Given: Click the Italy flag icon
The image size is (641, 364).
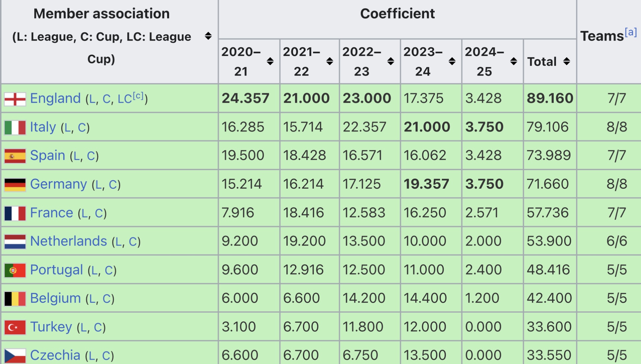Looking at the screenshot, I should (x=15, y=127).
